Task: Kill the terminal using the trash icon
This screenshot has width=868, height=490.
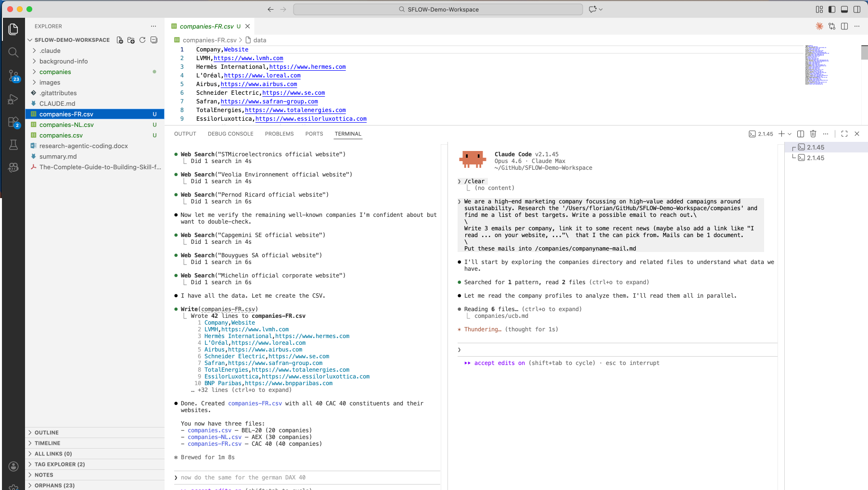Action: (813, 134)
